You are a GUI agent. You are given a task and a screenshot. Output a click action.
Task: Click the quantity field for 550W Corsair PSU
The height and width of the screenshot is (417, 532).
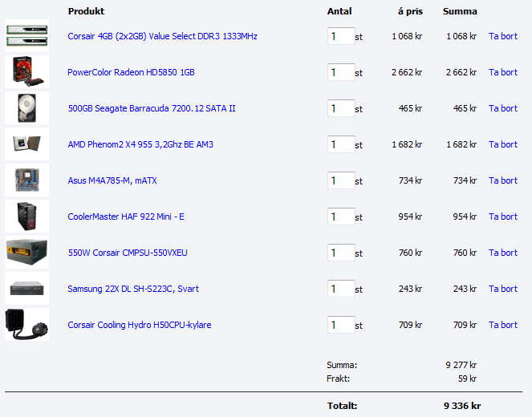340,253
